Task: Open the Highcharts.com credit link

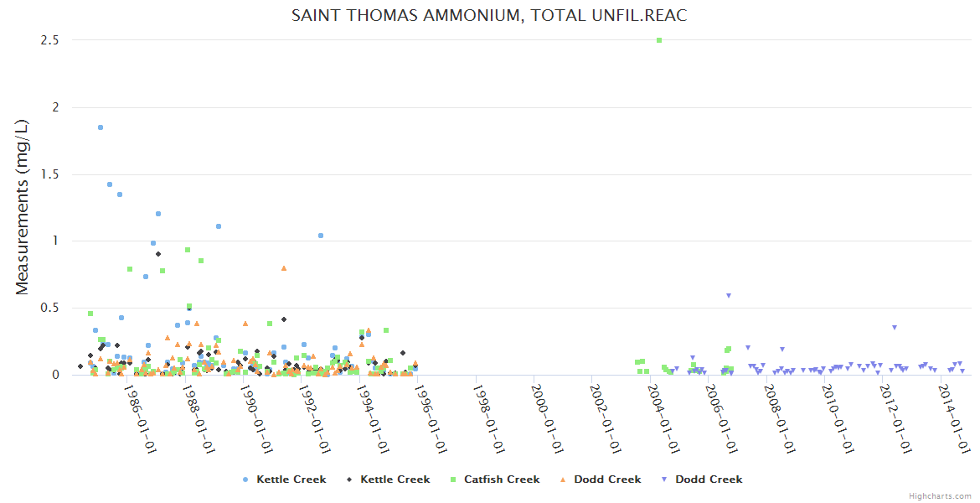Action: pos(940,496)
